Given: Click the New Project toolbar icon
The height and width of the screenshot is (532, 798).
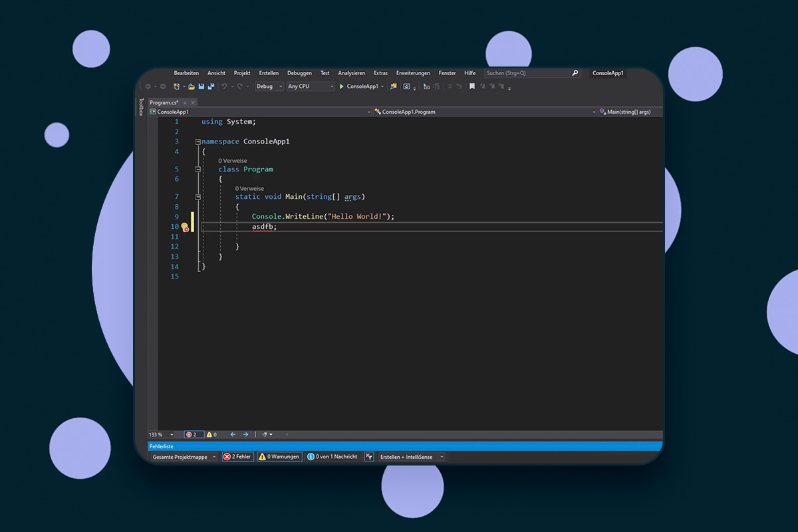Looking at the screenshot, I should pos(176,86).
